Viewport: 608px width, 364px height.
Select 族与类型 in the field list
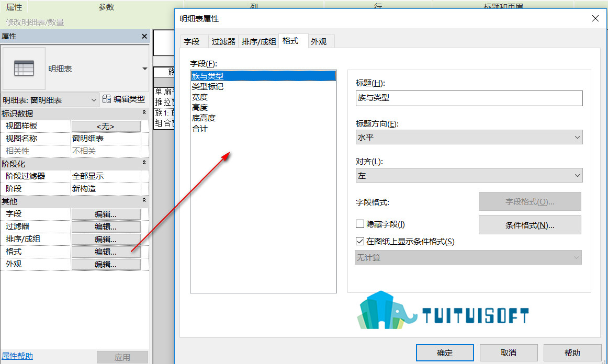263,76
